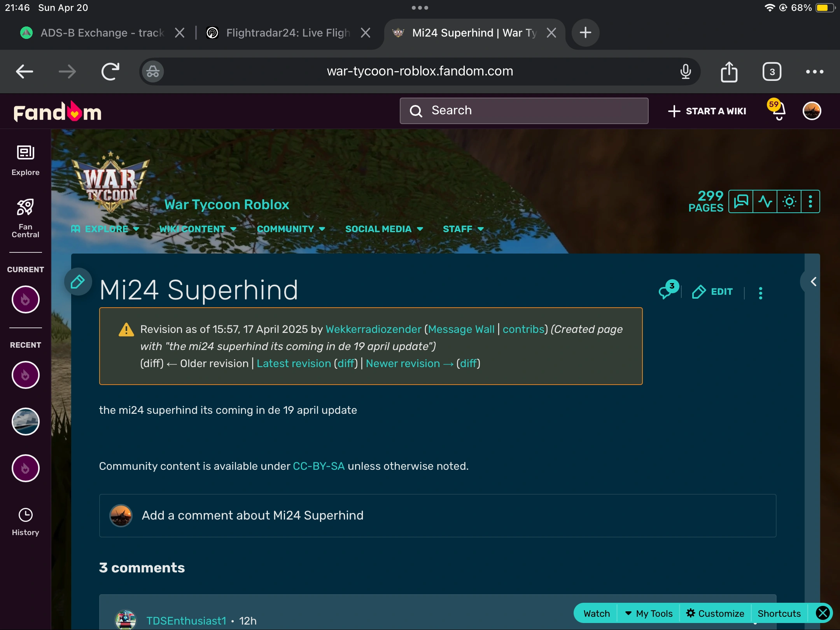Tap the browser share icon
Image resolution: width=840 pixels, height=630 pixels.
tap(729, 72)
